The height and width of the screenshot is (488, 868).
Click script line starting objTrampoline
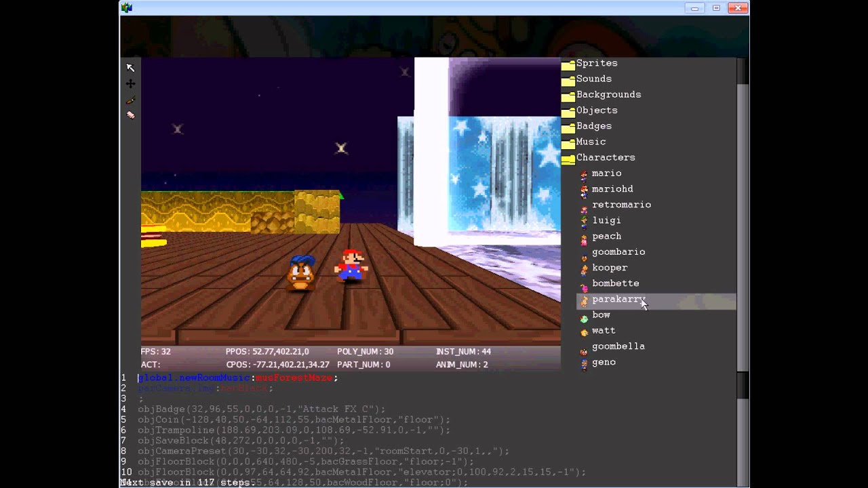click(294, 430)
